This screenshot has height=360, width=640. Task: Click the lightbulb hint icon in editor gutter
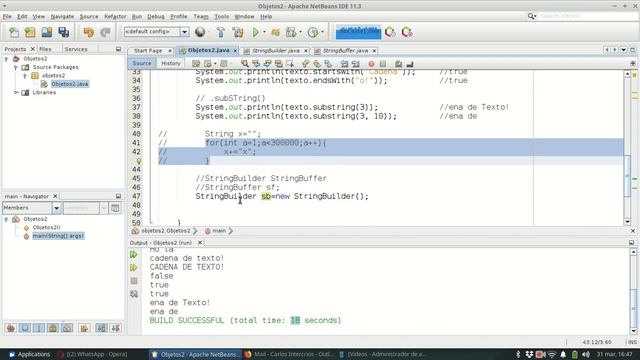click(139, 161)
